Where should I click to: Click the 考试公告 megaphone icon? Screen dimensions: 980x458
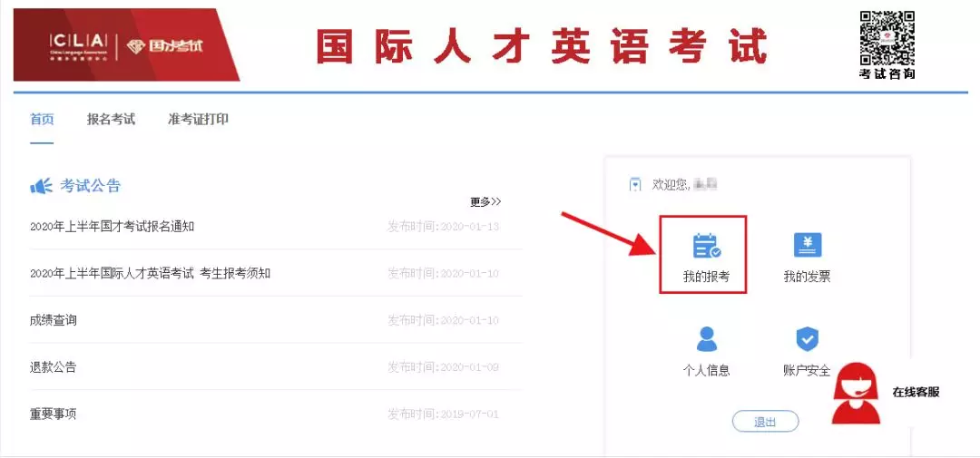[42, 186]
